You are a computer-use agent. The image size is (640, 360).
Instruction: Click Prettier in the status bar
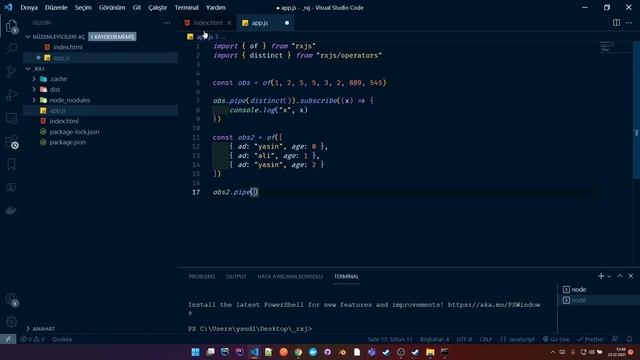pos(590,339)
